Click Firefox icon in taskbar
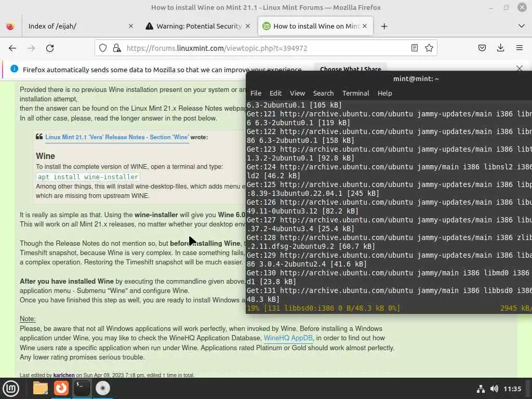This screenshot has width=532, height=399. coord(61,388)
